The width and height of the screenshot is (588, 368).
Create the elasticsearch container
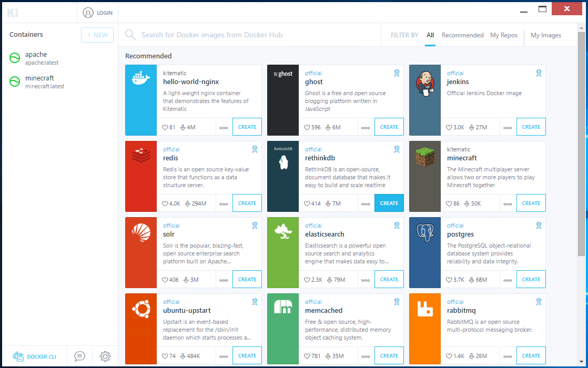389,279
